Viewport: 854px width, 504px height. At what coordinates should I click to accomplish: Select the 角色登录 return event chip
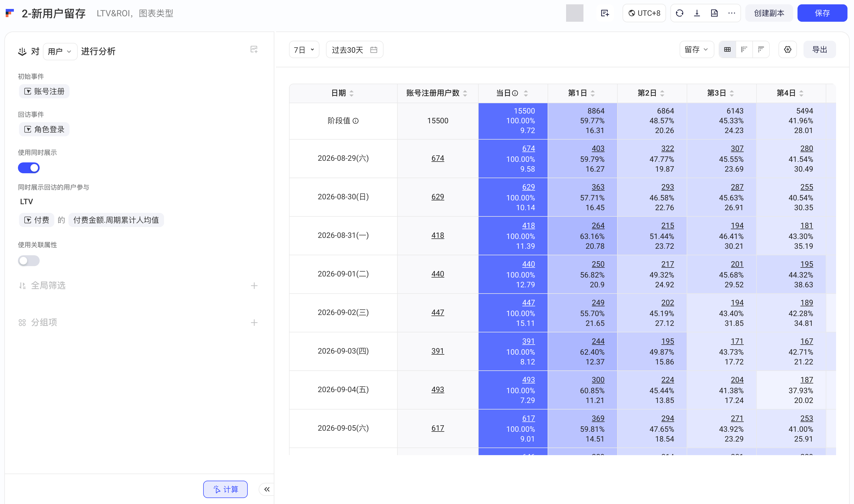click(x=44, y=130)
